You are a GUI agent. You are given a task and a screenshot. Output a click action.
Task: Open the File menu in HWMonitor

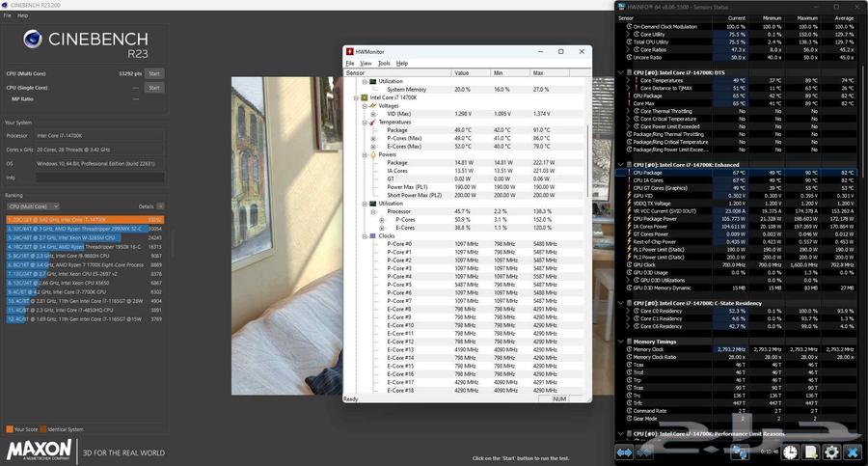(350, 63)
